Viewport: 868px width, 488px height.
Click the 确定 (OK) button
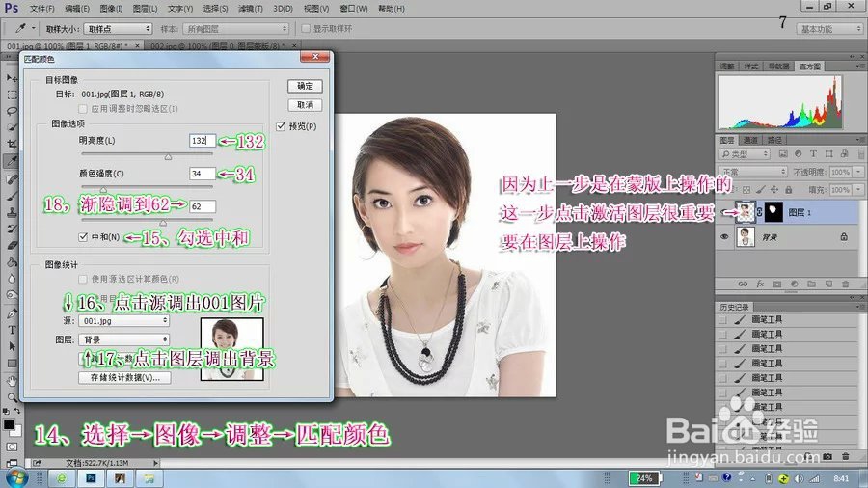(305, 86)
